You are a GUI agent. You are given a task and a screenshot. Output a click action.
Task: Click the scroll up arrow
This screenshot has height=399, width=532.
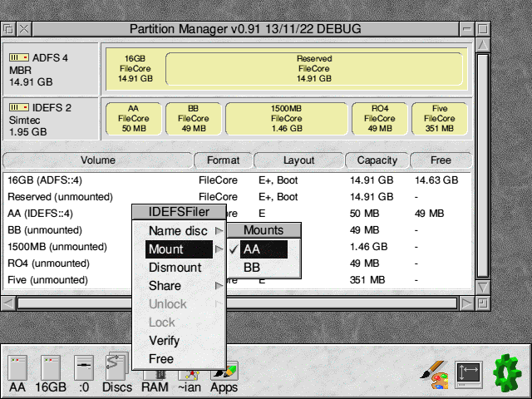pyautogui.click(x=483, y=46)
